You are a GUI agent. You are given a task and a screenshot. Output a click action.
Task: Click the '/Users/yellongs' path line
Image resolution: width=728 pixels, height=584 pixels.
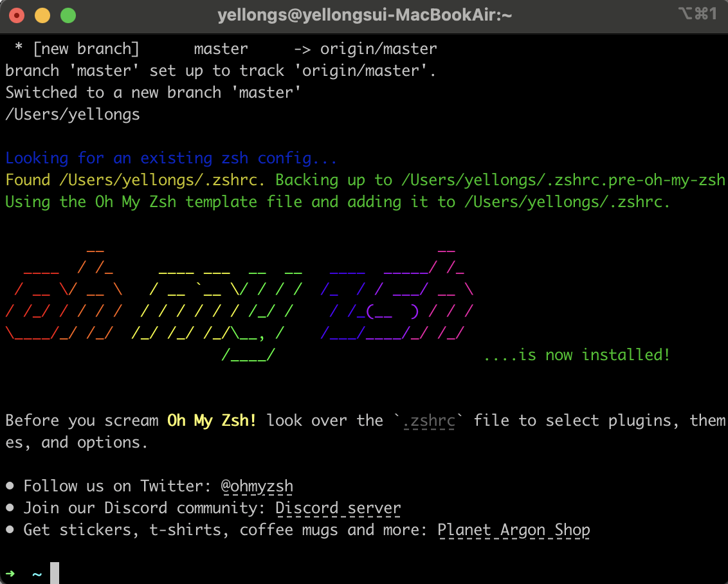click(x=73, y=114)
